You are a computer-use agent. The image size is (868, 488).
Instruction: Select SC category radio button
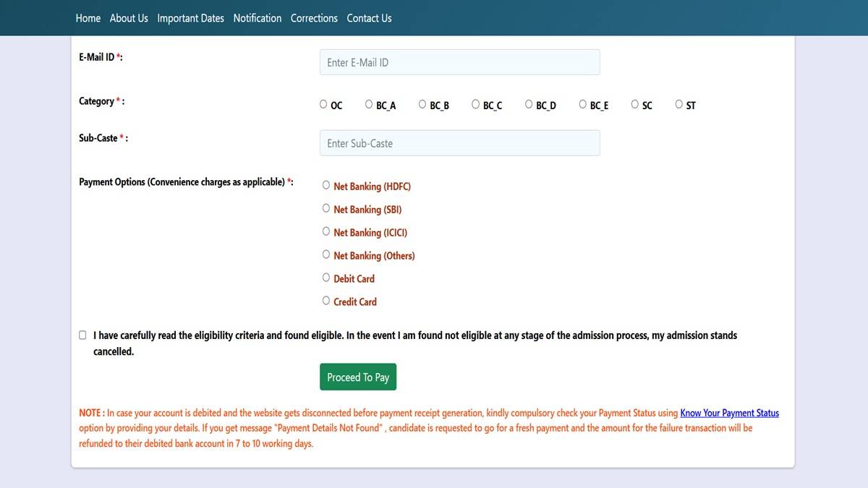tap(634, 104)
